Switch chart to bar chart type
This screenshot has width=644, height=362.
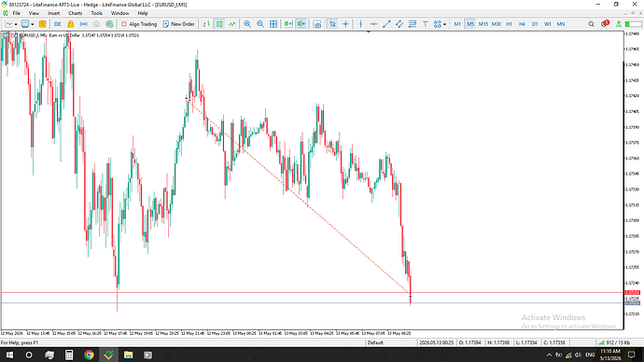(206, 24)
